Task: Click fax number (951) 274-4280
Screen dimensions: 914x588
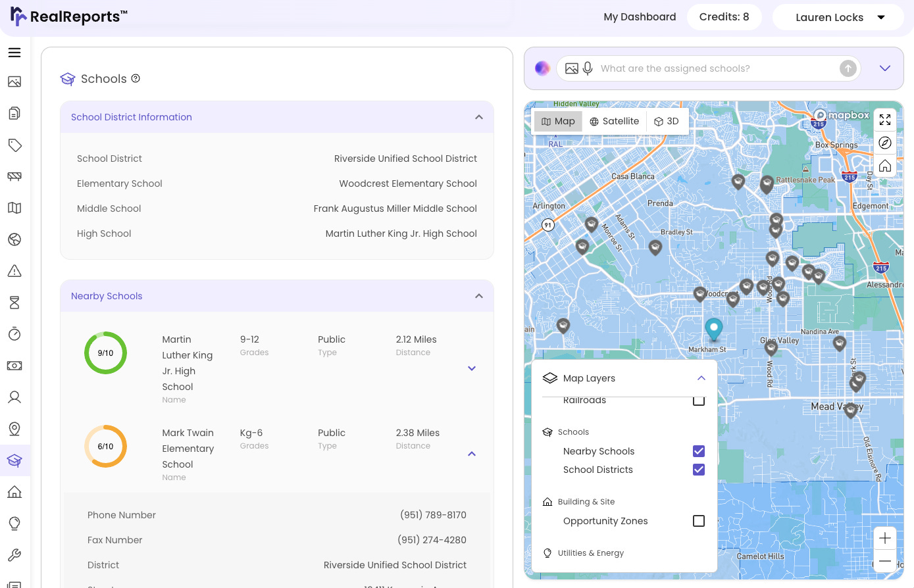Action: (x=432, y=540)
